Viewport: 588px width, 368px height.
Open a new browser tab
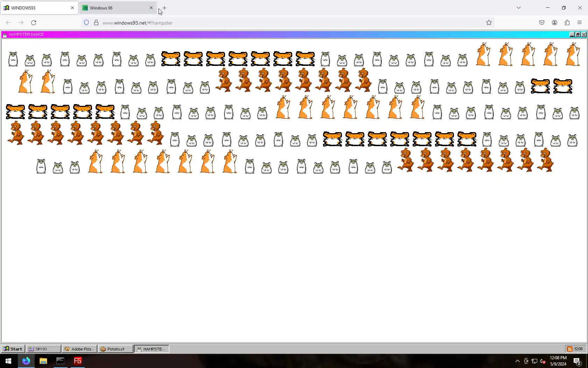point(164,8)
